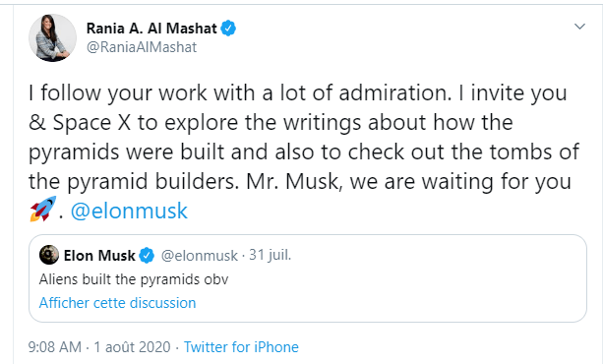Click the 31 juil. date in quoted tweet
This screenshot has height=364, width=603.
click(270, 255)
